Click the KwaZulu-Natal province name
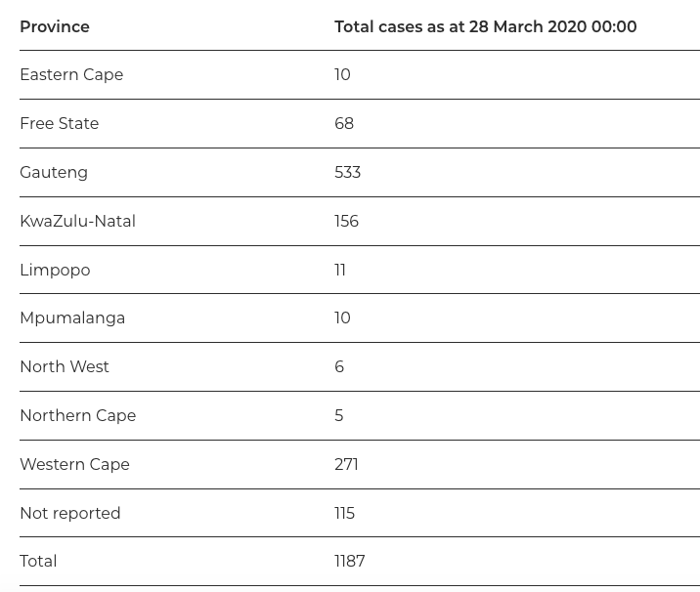This screenshot has height=592, width=700. 77,222
